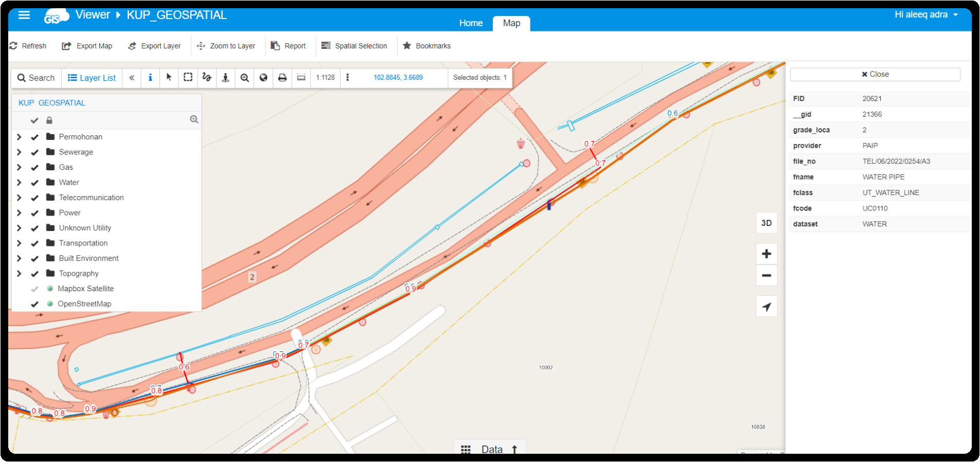
Task: Close the feature attributes panel
Action: [x=875, y=74]
